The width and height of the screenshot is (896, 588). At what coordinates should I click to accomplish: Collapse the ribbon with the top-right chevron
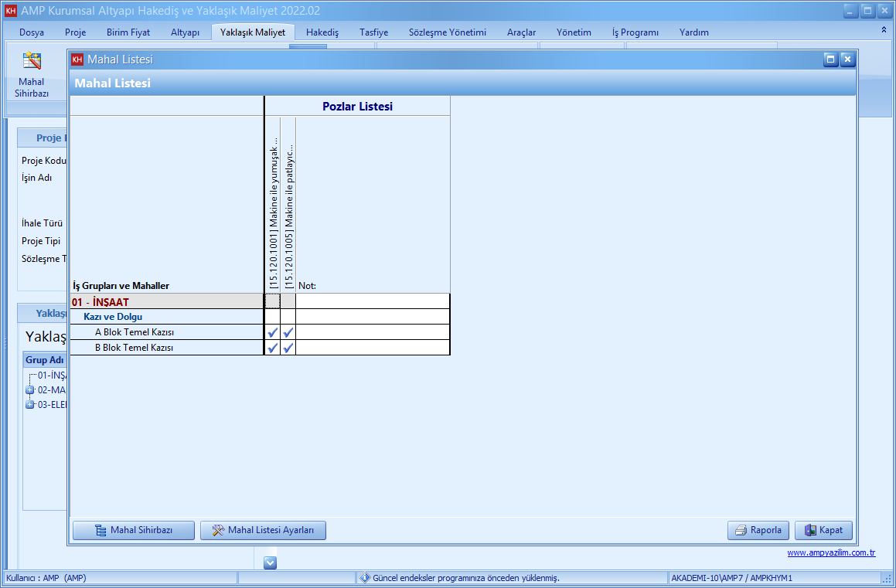tap(884, 29)
